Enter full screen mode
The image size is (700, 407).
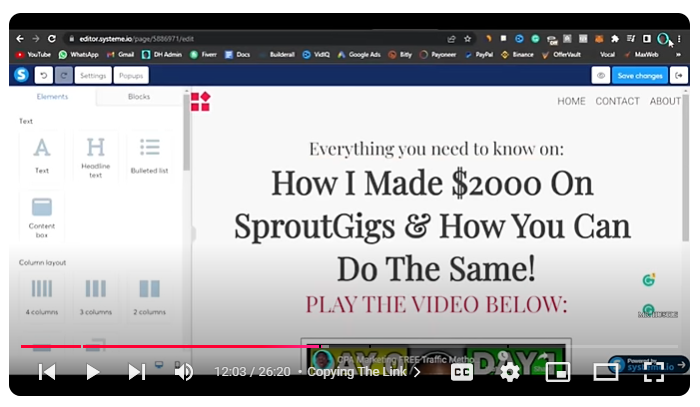pyautogui.click(x=654, y=372)
